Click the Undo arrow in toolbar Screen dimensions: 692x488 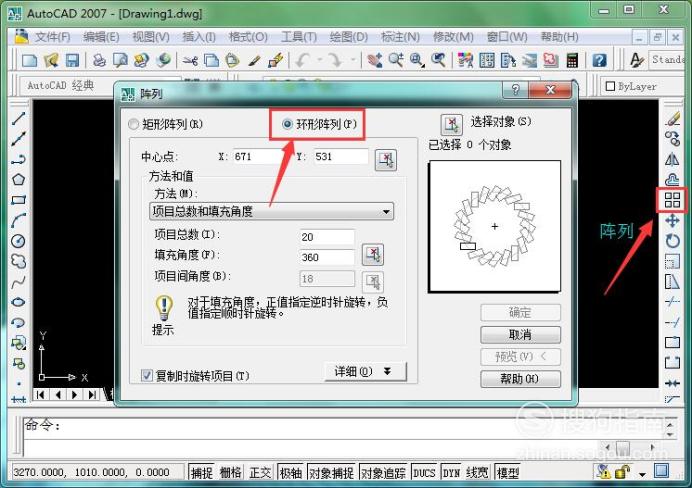303,60
